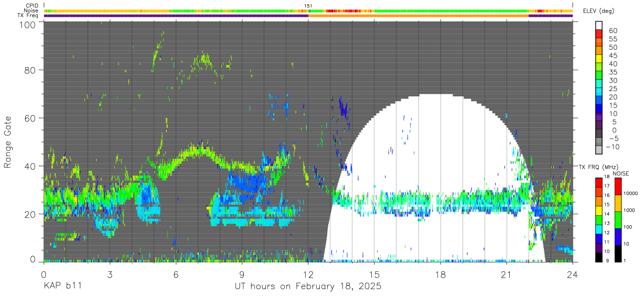This screenshot has height=297, width=644.
Task: Click the black NOISE segment between 1 and 10
Action: point(618,252)
